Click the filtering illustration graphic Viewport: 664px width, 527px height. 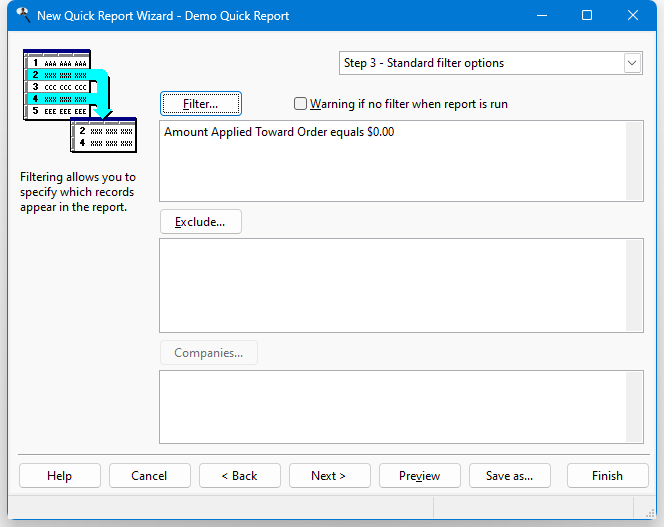(x=79, y=100)
